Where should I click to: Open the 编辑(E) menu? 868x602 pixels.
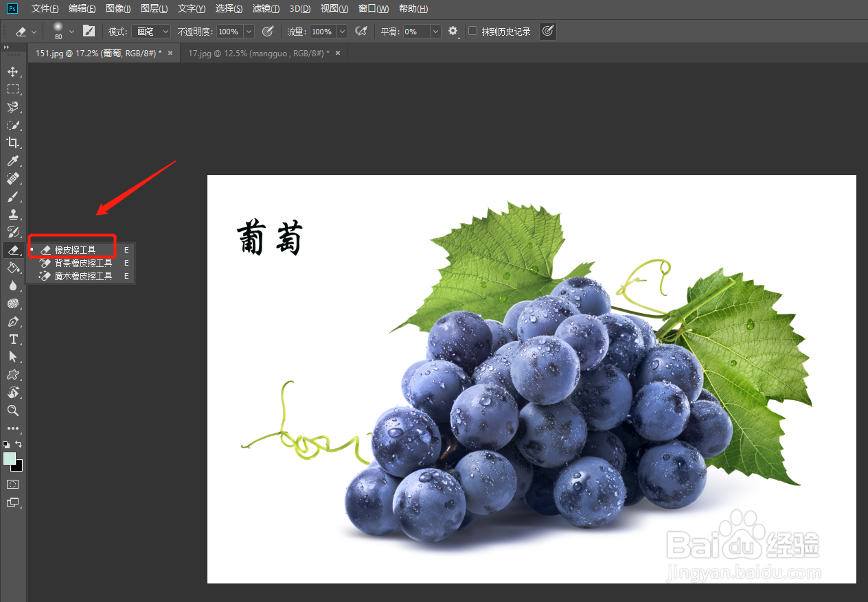[82, 9]
